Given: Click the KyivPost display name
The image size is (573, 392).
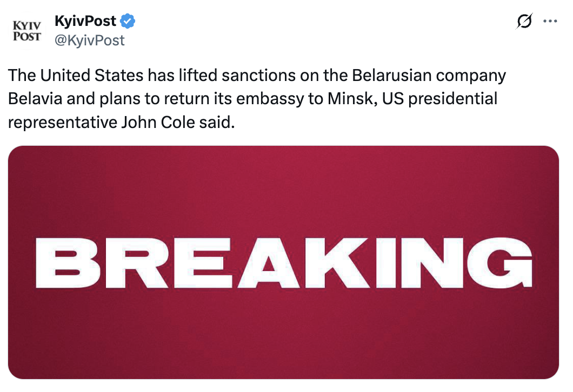Looking at the screenshot, I should [x=85, y=21].
